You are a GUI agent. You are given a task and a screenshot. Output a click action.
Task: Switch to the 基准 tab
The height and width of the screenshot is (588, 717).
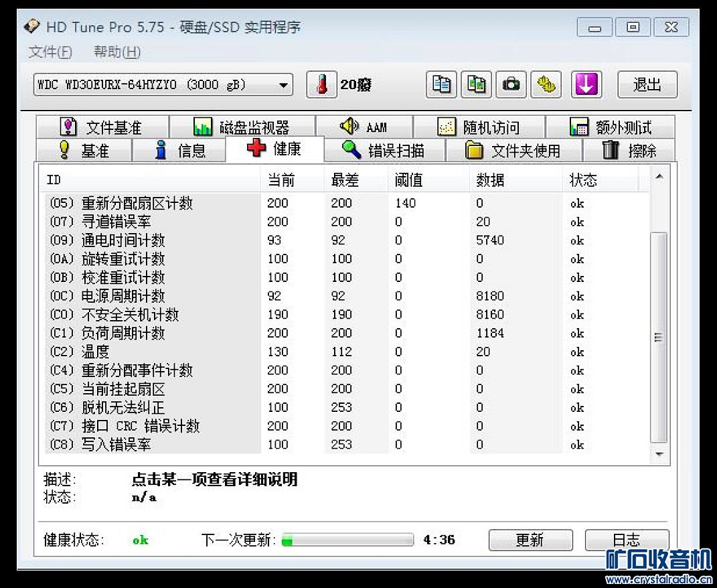pyautogui.click(x=84, y=150)
